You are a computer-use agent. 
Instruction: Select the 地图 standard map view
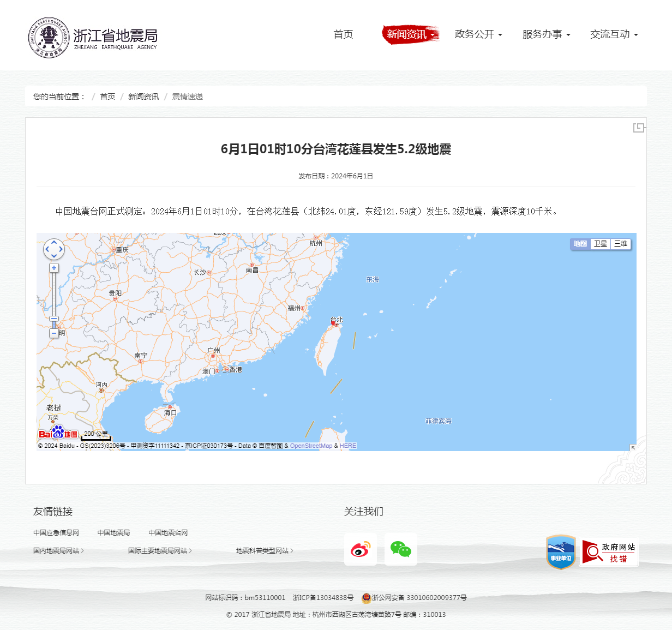coord(580,244)
